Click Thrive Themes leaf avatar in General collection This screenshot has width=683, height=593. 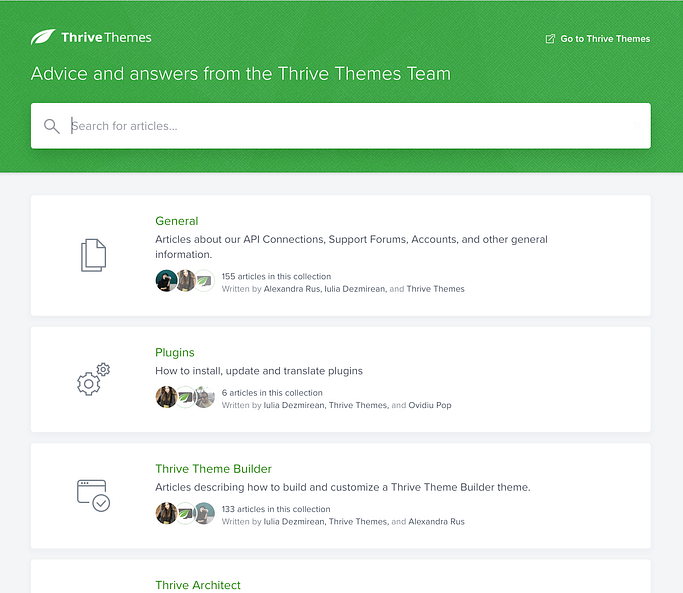pos(204,281)
